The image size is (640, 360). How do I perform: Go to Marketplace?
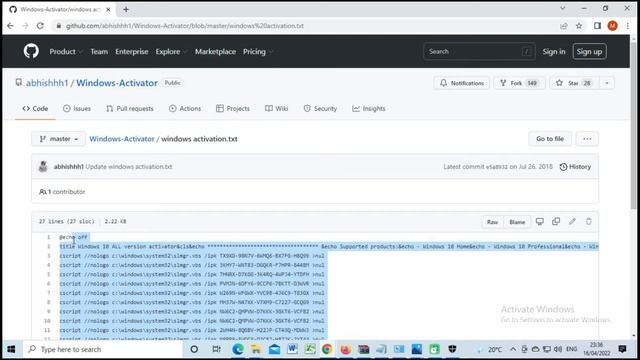click(x=215, y=51)
